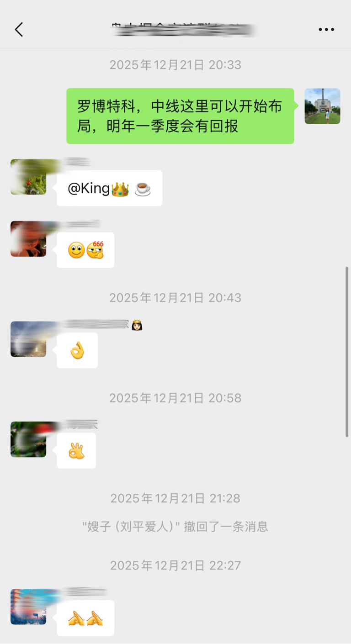Tap the @King crown coffee message
351x644 pixels.
(109, 188)
